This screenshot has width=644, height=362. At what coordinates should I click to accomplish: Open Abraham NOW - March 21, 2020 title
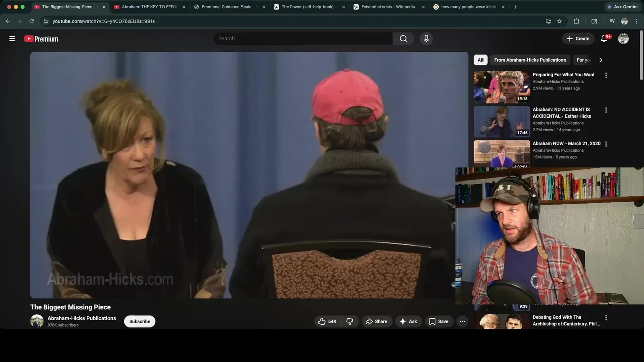pyautogui.click(x=567, y=143)
